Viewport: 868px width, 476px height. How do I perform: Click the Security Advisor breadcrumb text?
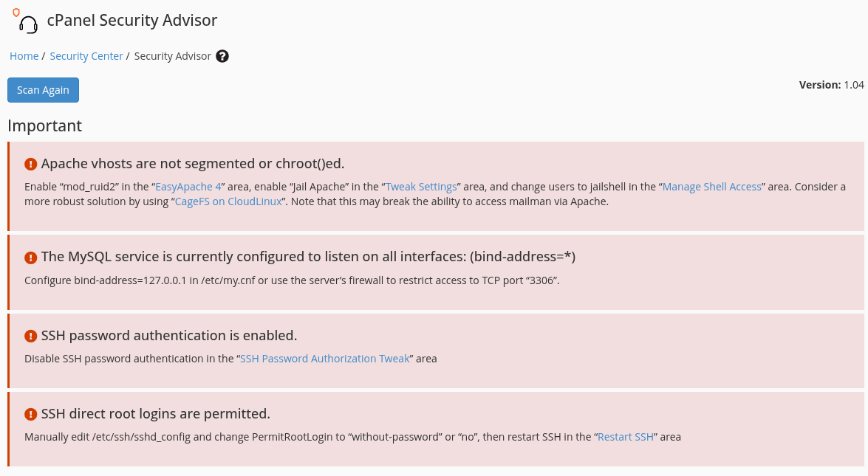(x=173, y=56)
